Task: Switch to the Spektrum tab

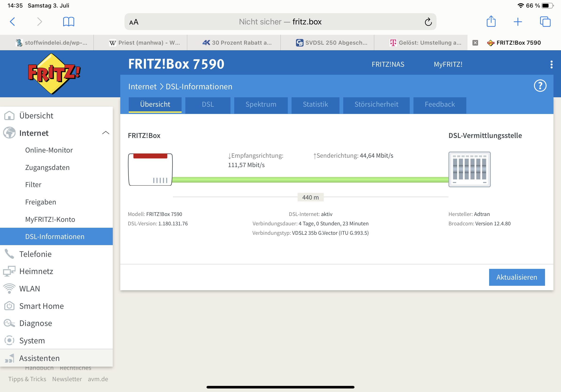Action: click(261, 104)
